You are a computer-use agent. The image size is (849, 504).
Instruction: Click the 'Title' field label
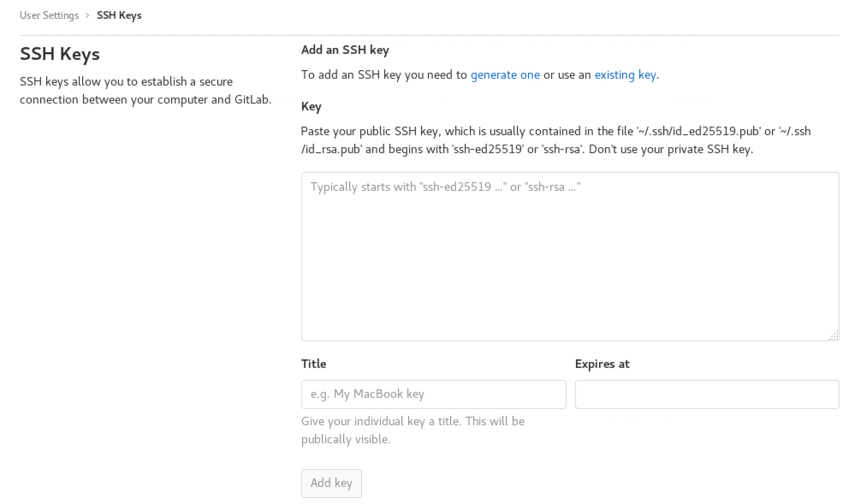tap(314, 364)
